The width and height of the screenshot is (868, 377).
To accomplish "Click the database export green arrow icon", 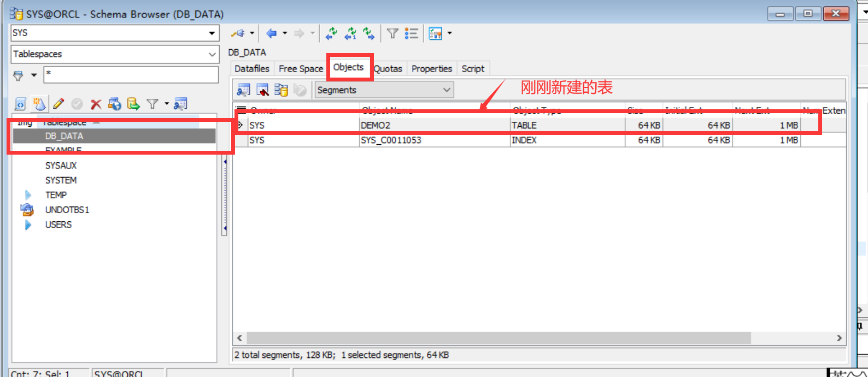I will pyautogui.click(x=133, y=104).
